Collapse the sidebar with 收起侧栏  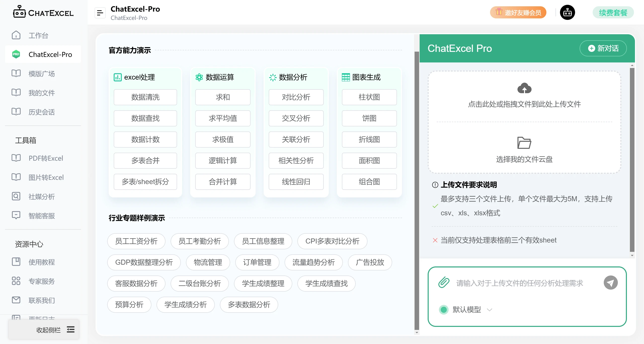point(49,330)
